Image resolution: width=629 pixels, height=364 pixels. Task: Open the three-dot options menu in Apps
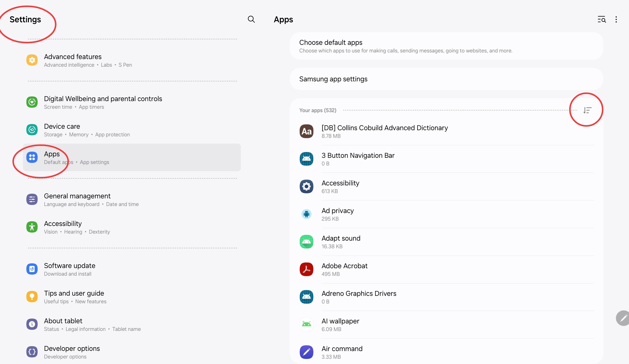[x=616, y=20]
